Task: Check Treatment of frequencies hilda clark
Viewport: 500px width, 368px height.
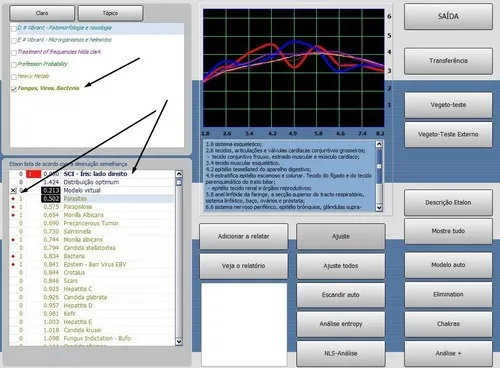Action: [x=14, y=53]
